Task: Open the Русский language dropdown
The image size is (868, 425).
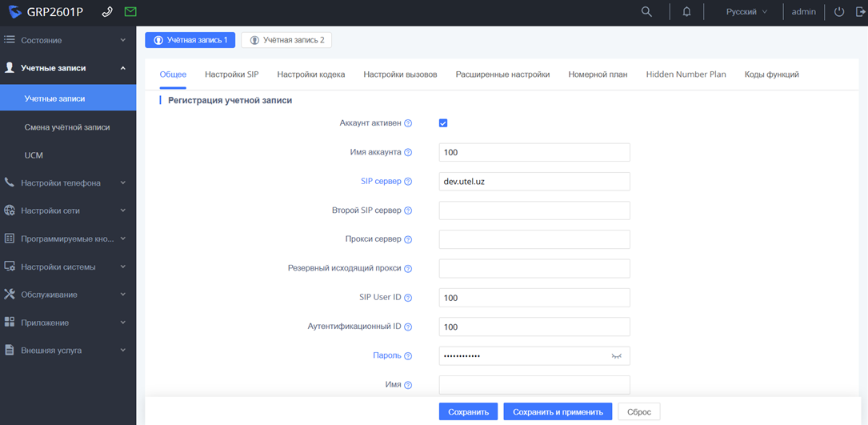Action: click(746, 12)
